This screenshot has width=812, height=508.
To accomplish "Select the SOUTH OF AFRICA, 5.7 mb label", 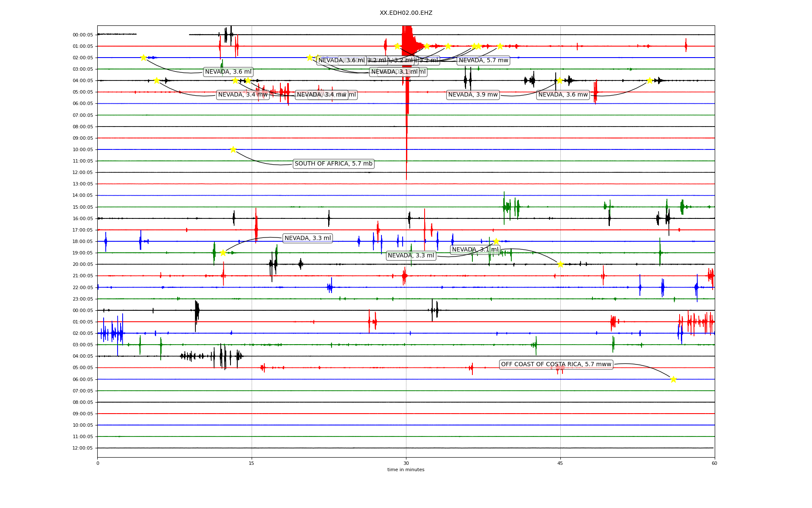I will 333,164.
